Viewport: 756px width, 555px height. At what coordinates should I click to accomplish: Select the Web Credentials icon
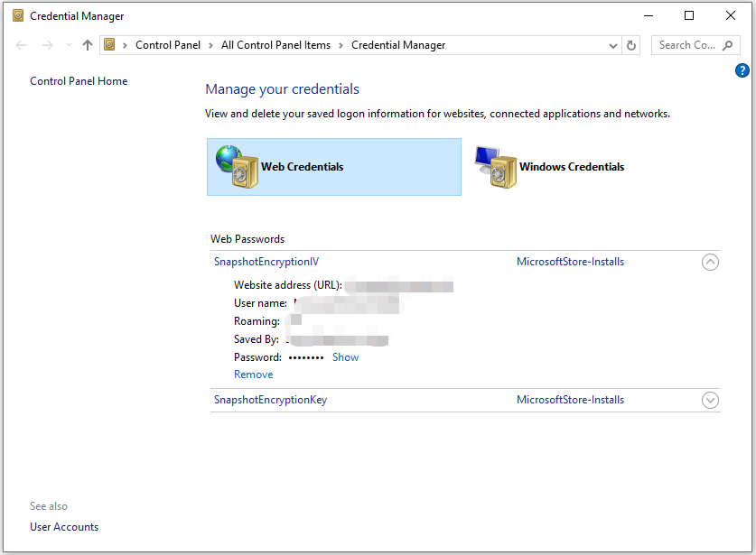236,166
